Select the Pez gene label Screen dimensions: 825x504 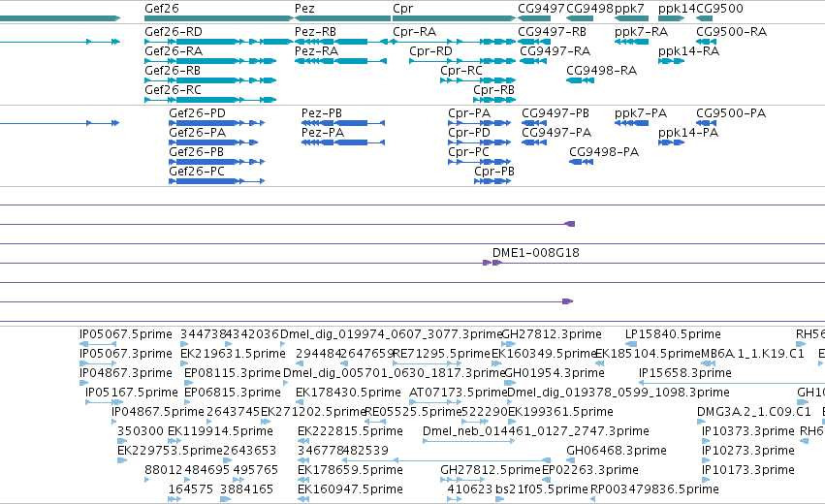click(x=304, y=9)
